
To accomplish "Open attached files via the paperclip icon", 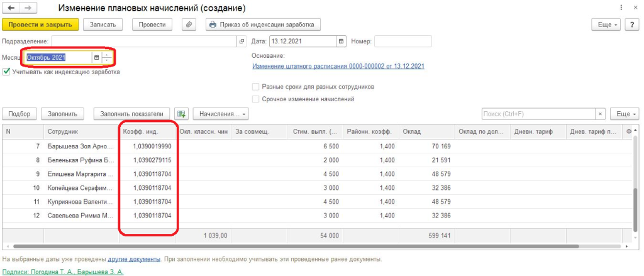I will tap(189, 25).
